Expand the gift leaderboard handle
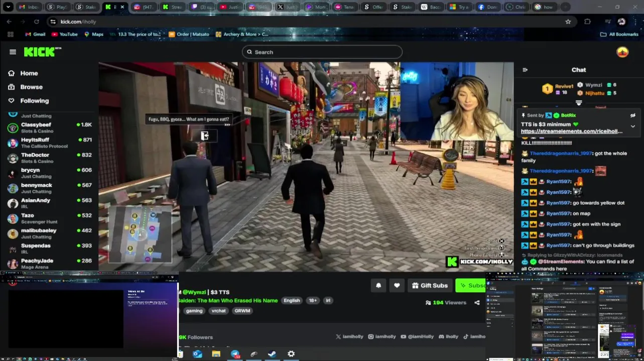The image size is (644, 361). 579,103
